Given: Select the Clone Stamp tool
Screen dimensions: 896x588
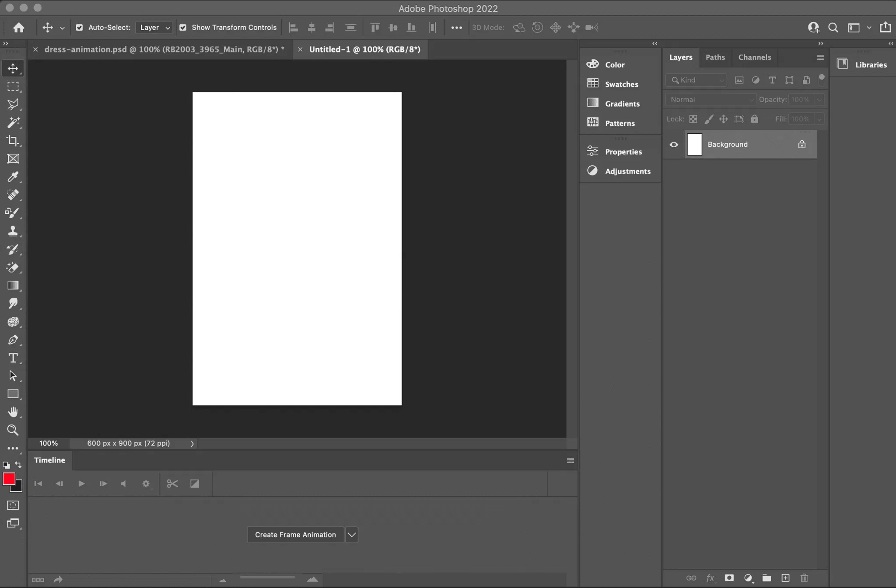Looking at the screenshot, I should (x=13, y=231).
